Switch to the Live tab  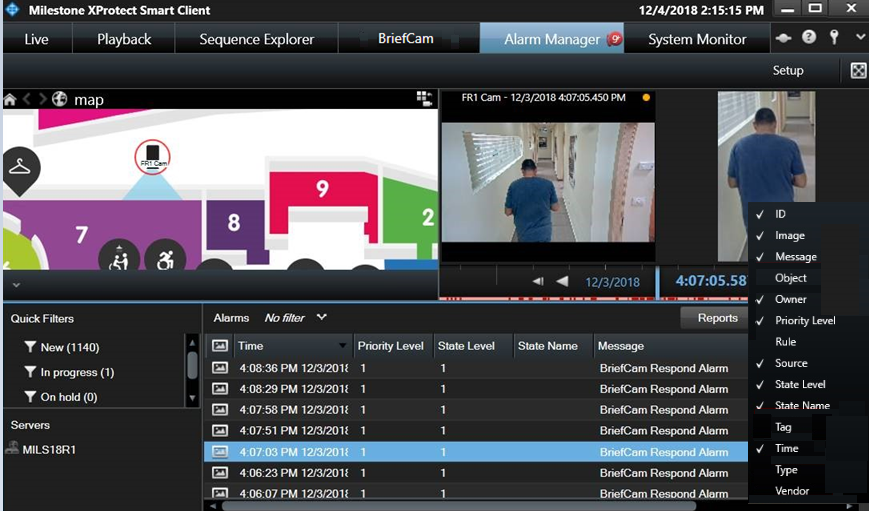tap(37, 39)
